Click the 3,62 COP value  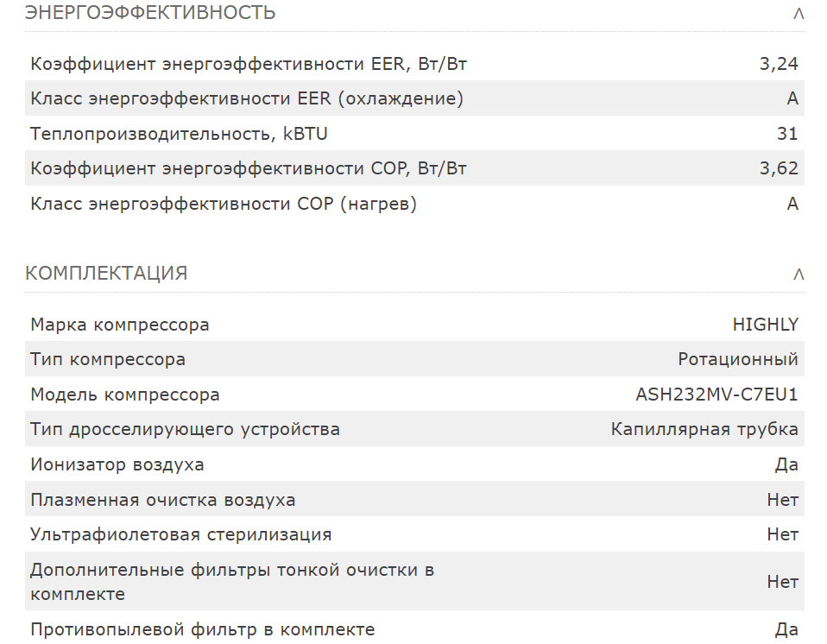pyautogui.click(x=779, y=168)
